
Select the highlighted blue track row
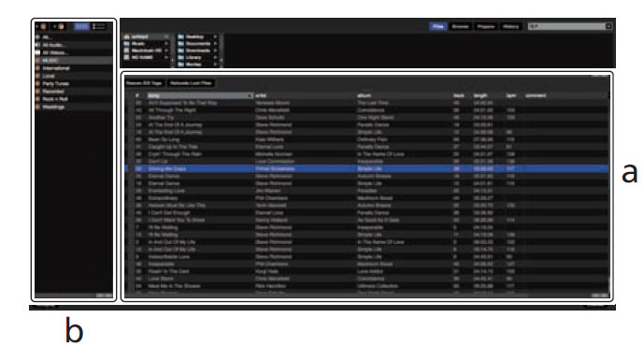click(366, 168)
